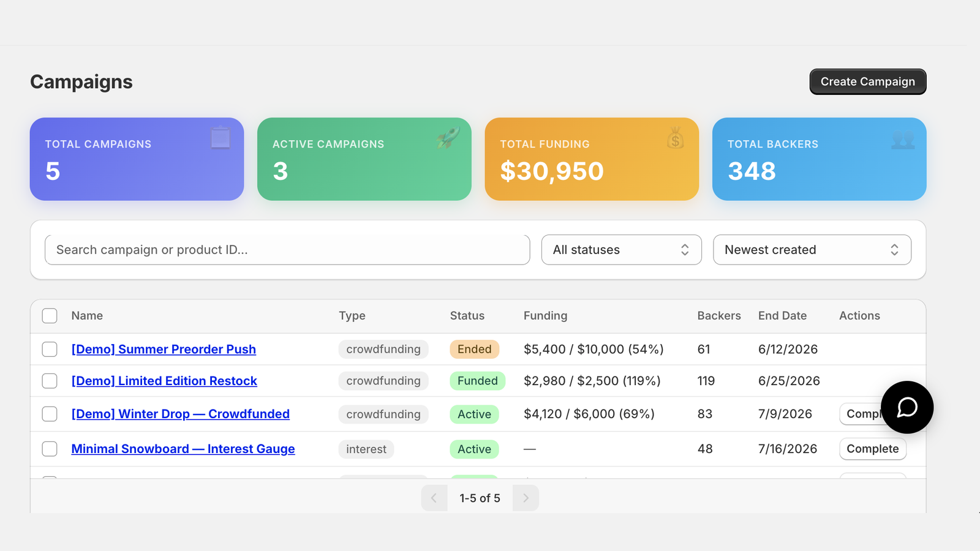The image size is (980, 551).
Task: Click the Funding column header
Action: tap(545, 316)
